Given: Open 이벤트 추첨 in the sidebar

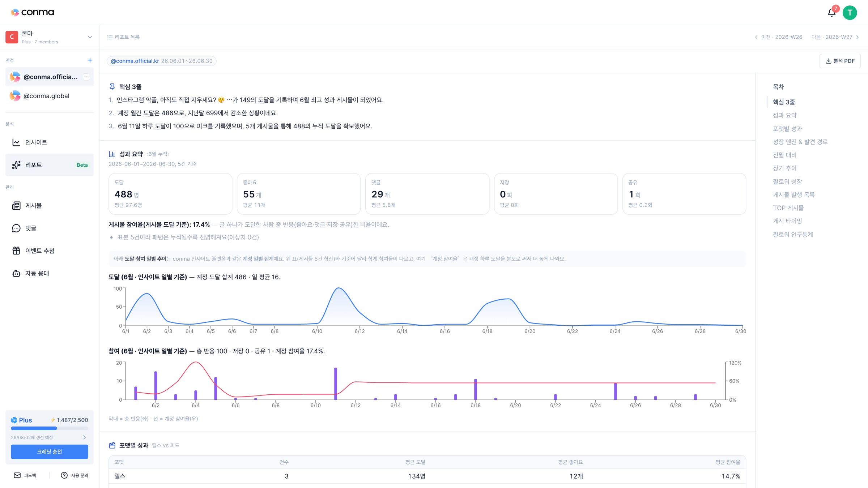Looking at the screenshot, I should [x=50, y=251].
